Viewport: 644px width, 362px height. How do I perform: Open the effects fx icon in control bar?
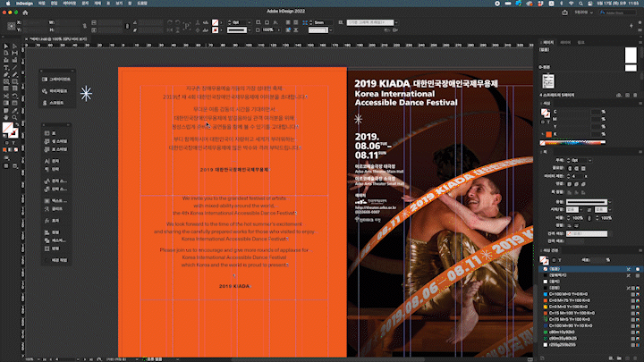[275, 22]
